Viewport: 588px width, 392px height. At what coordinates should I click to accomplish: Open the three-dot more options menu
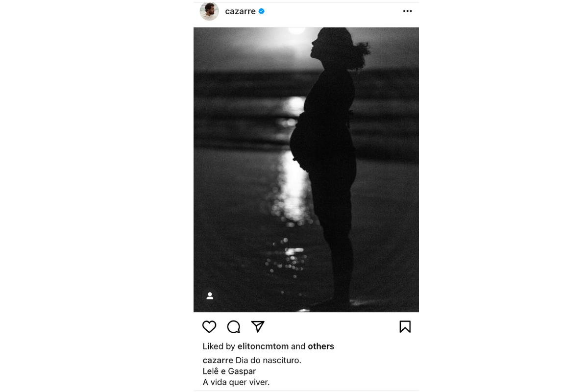407,11
